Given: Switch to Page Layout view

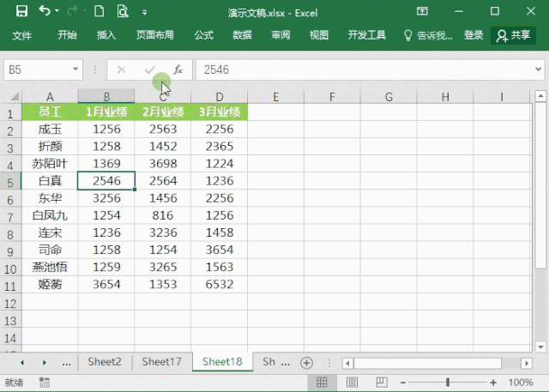Looking at the screenshot, I should 349,383.
